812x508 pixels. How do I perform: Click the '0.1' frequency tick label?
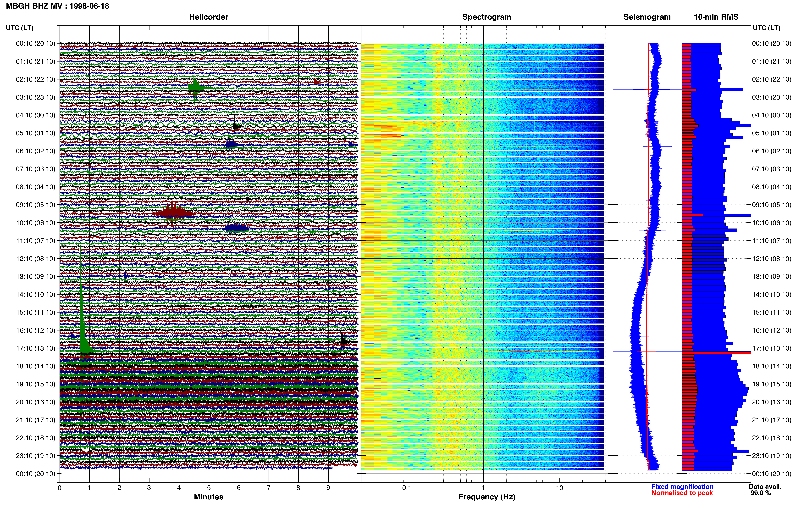pyautogui.click(x=407, y=488)
